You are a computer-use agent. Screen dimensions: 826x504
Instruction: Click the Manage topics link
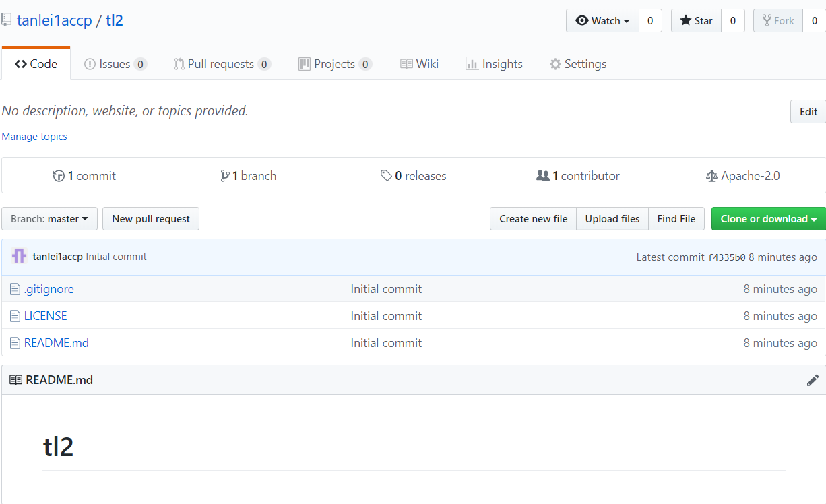(x=34, y=137)
